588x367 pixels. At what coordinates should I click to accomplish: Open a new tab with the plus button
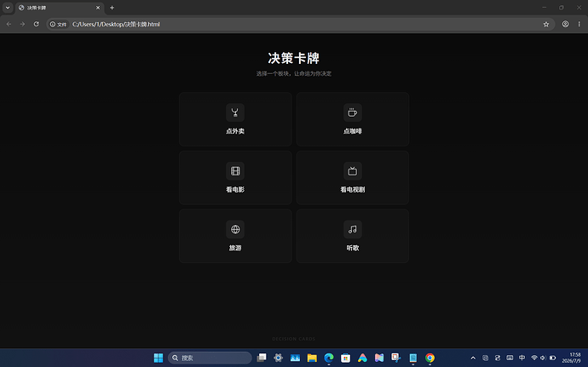[x=112, y=8]
